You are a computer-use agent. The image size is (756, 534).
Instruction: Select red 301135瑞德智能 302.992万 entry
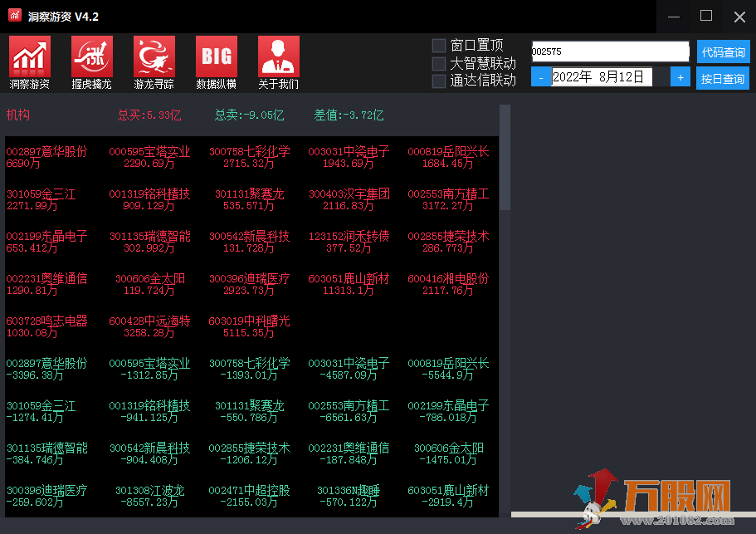click(x=149, y=243)
